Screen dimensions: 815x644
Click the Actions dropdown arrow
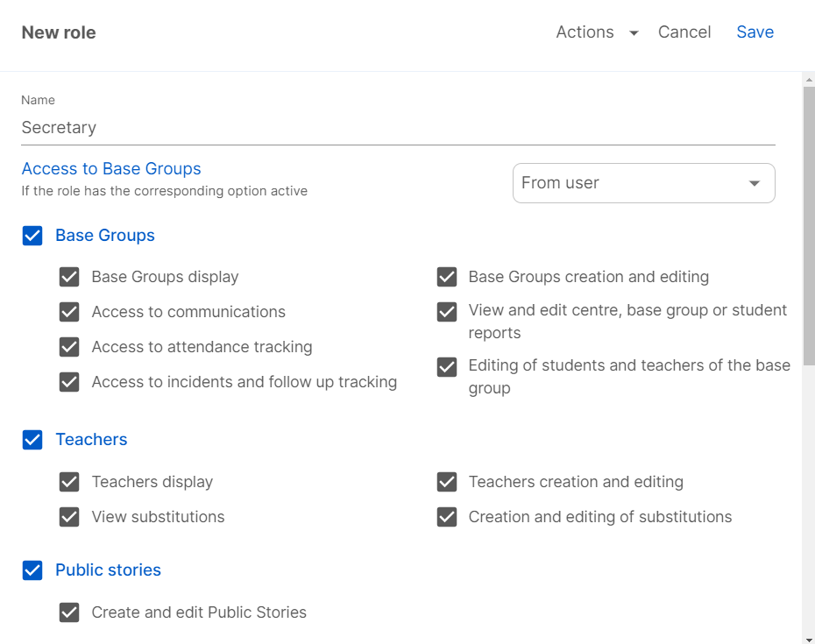point(634,33)
